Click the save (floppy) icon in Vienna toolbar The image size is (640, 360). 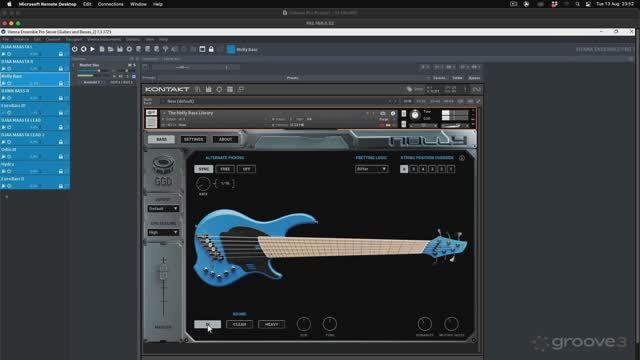point(120,49)
